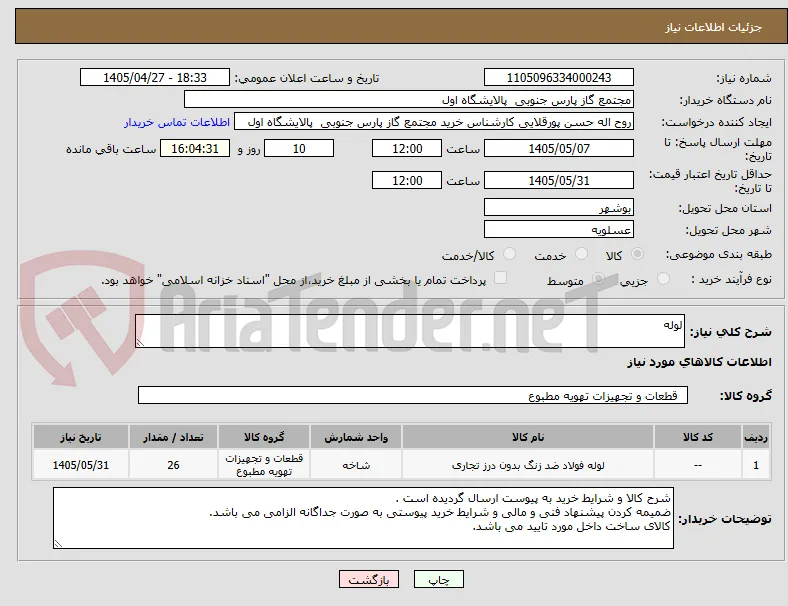Click the remaining time field 16:04:31
The image size is (788, 606).
(x=195, y=148)
